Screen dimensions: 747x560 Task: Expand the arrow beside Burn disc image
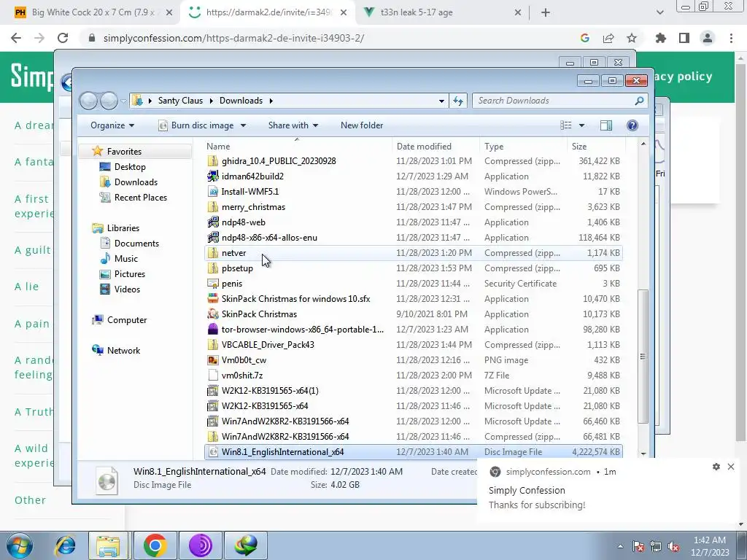click(x=243, y=125)
